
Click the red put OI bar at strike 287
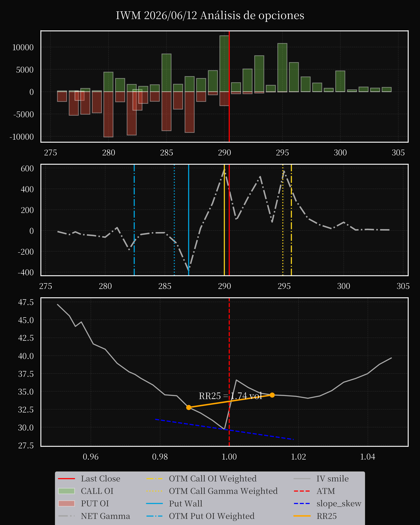click(x=189, y=112)
